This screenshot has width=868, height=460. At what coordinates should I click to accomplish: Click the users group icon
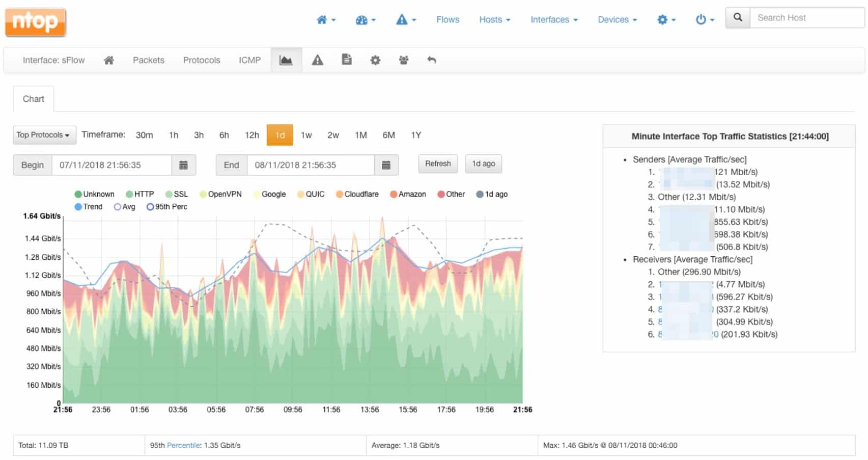pyautogui.click(x=404, y=60)
